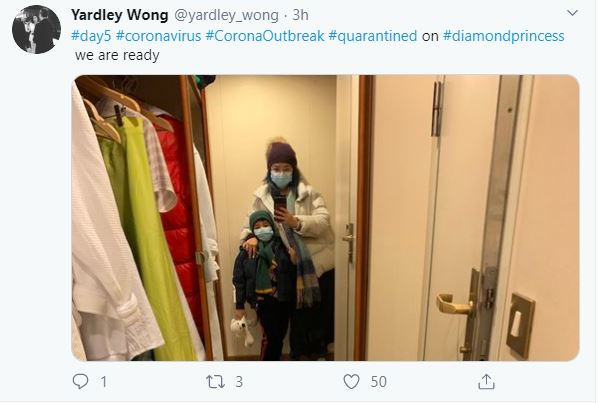Click the retweet arrows icon
598x403 pixels.
(x=215, y=382)
